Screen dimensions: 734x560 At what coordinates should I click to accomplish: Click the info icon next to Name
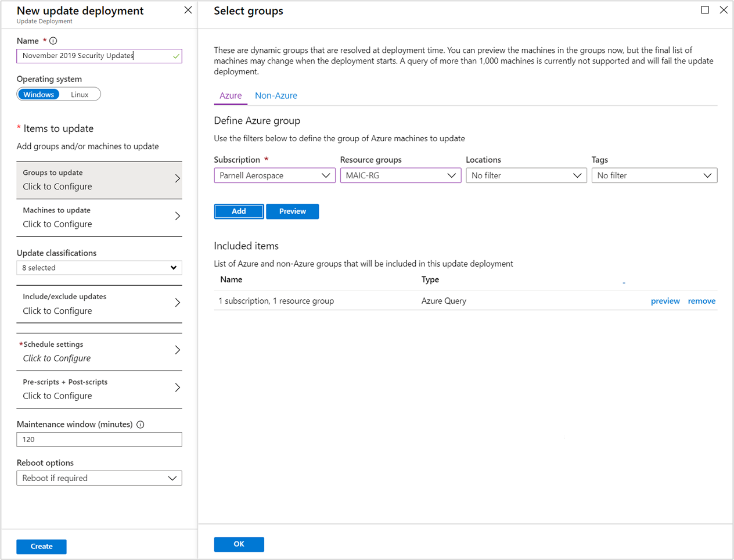point(53,41)
